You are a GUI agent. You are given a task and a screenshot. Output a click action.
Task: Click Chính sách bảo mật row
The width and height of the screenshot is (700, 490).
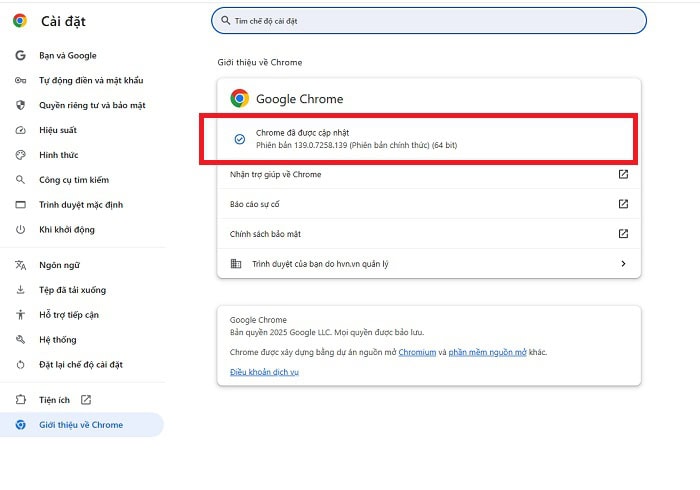pos(429,233)
